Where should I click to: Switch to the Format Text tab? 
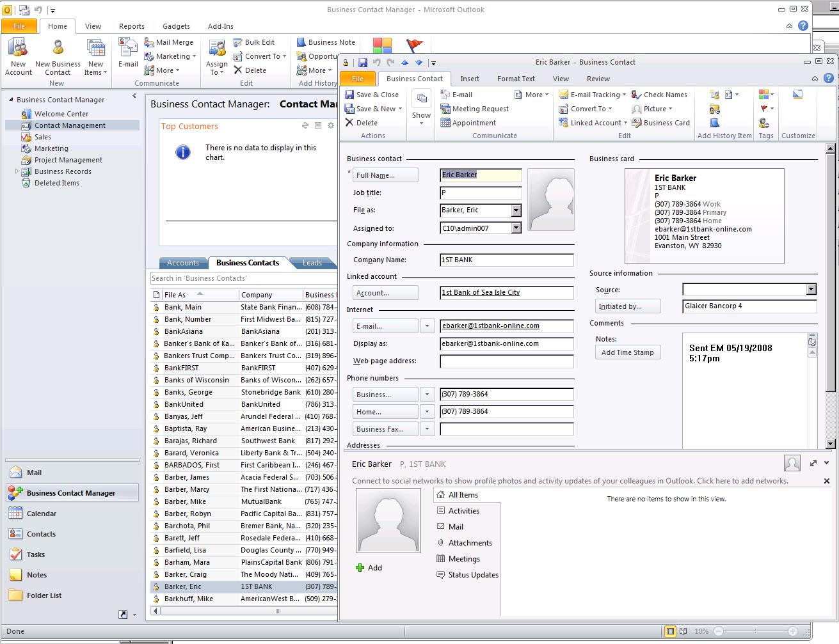coord(515,79)
